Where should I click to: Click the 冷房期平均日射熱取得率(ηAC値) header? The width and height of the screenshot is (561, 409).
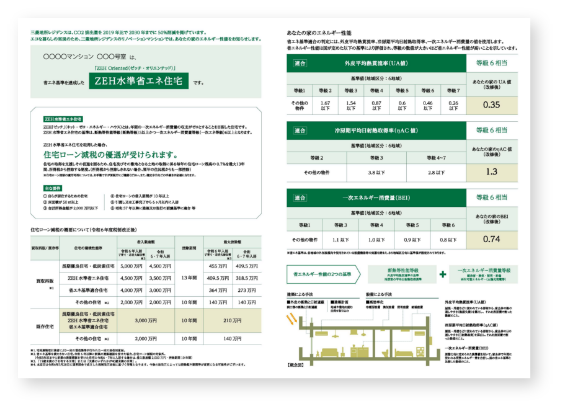pos(376,131)
